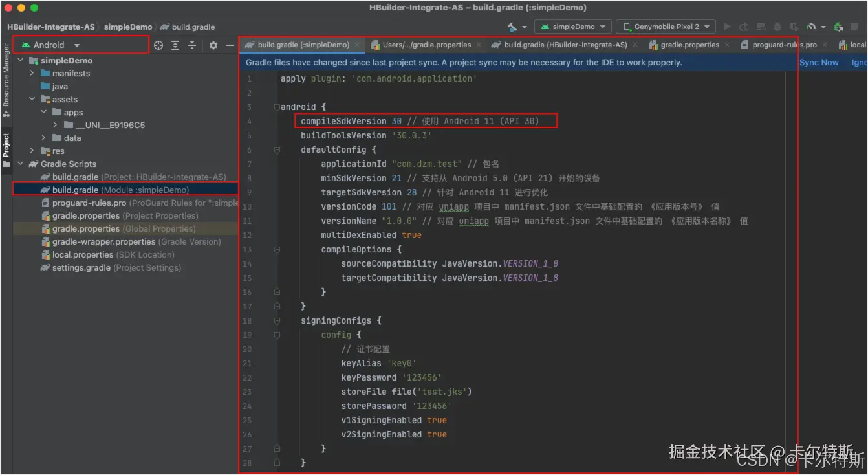Click simpleDemo breadcrumb in navigation bar
Viewport: 868px width, 475px height.
click(128, 27)
